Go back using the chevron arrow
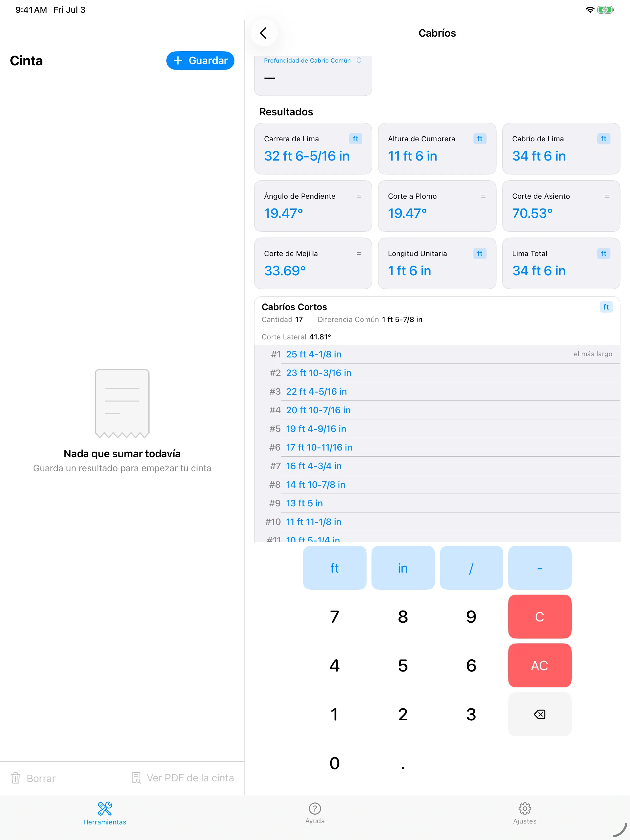 263,33
